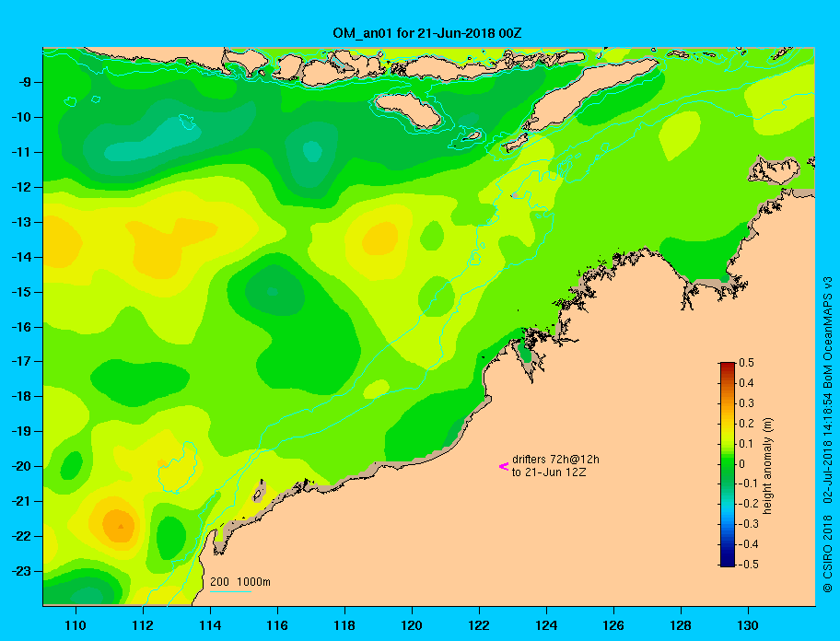The image size is (840, 641).
Task: Click the longitude axis label "128"
Action: tap(681, 625)
